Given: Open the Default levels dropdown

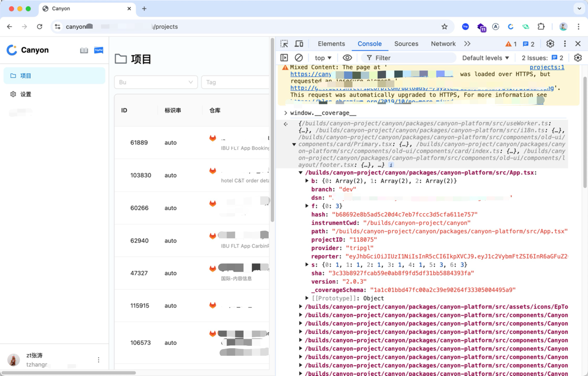Looking at the screenshot, I should pyautogui.click(x=485, y=58).
